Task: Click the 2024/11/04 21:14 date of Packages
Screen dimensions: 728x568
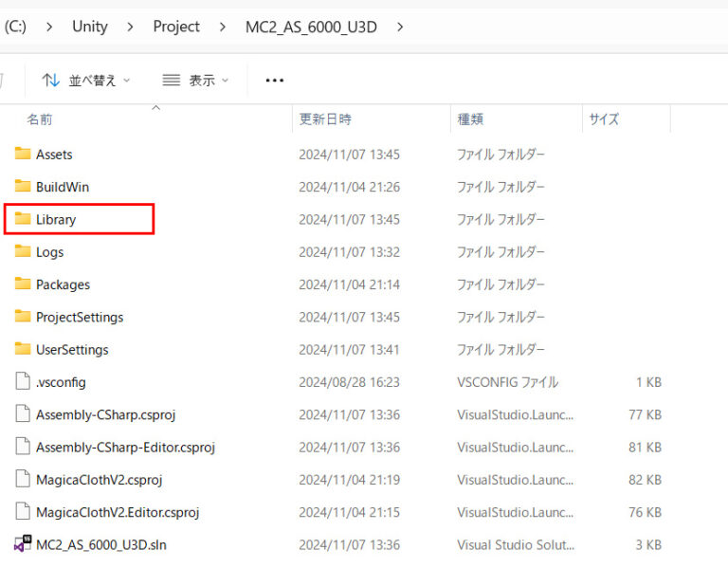Action: pos(349,284)
